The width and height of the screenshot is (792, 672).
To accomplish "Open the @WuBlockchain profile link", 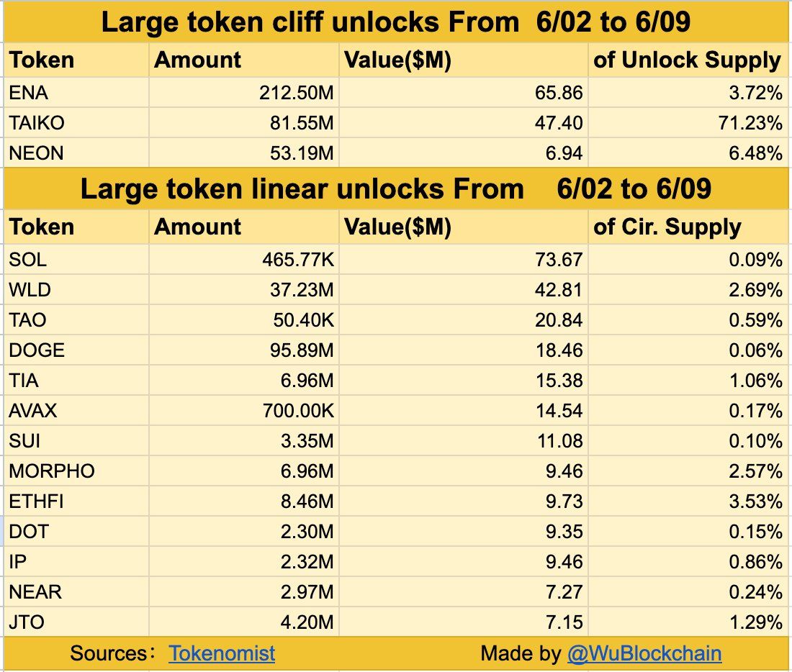I will click(644, 653).
